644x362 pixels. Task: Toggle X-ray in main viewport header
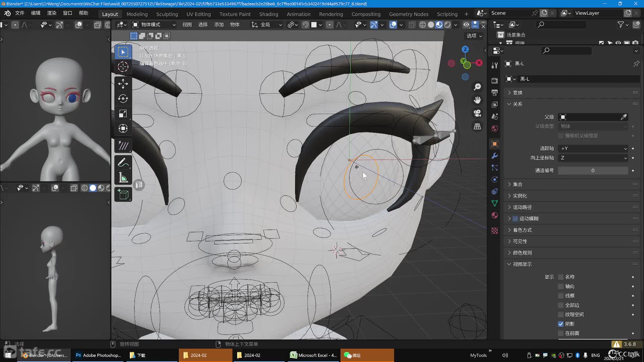coord(412,25)
